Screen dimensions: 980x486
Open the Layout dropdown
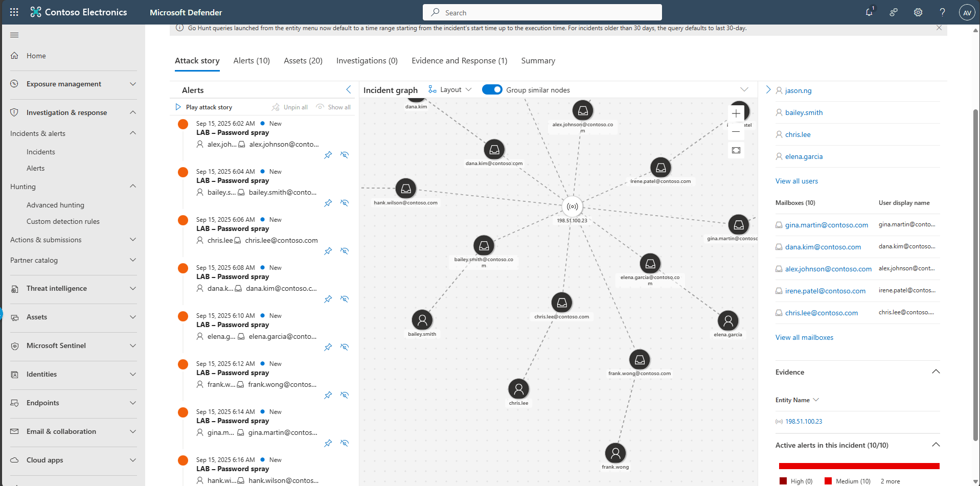(x=450, y=89)
